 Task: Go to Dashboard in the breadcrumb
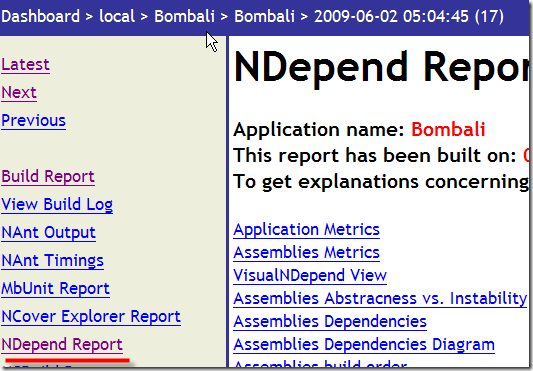(40, 16)
